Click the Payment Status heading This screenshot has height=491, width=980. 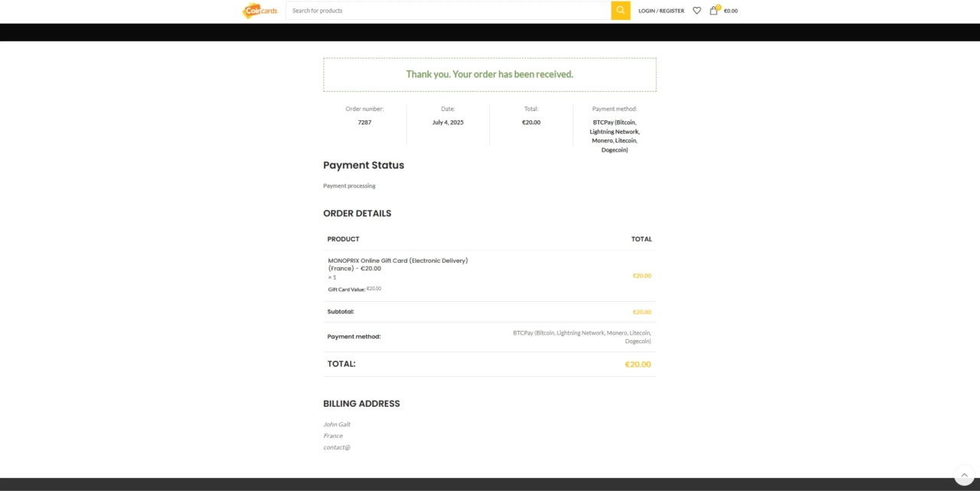pos(364,165)
